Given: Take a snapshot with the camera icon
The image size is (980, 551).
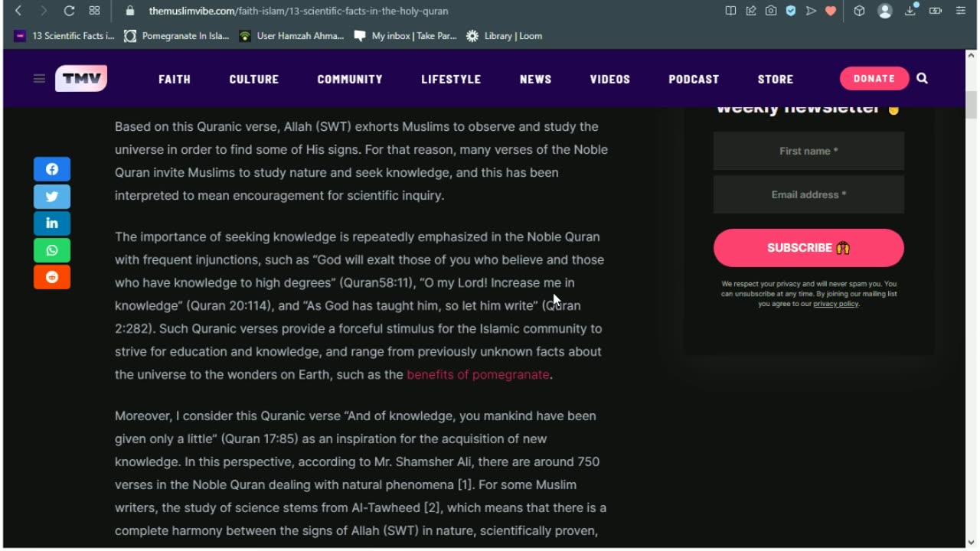Looking at the screenshot, I should [x=771, y=11].
